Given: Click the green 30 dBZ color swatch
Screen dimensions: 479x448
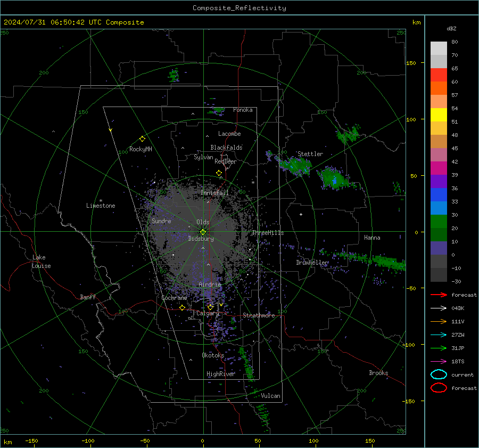Looking at the screenshot, I should (439, 221).
